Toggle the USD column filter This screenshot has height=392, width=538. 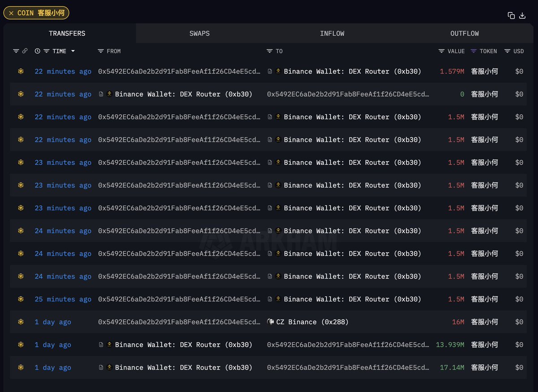(x=508, y=51)
